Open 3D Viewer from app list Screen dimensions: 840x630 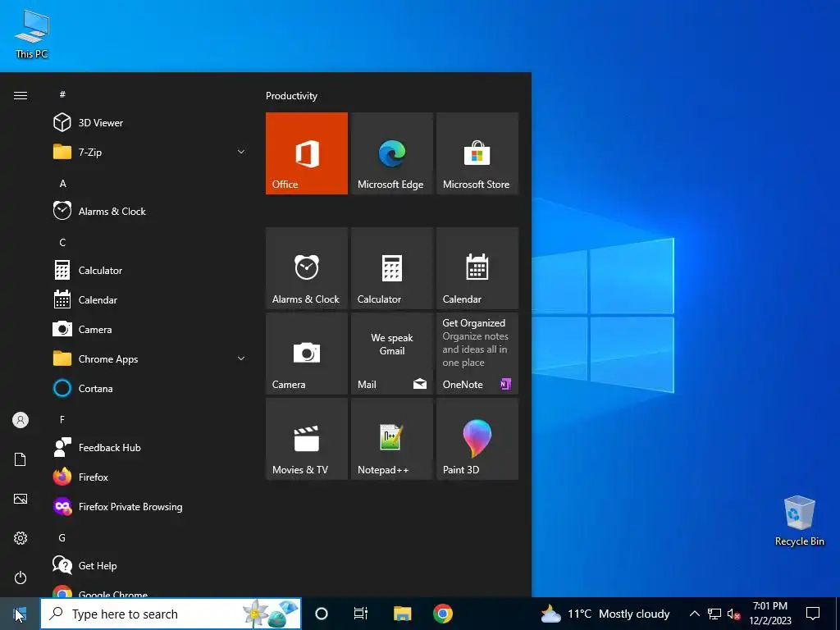click(149, 123)
